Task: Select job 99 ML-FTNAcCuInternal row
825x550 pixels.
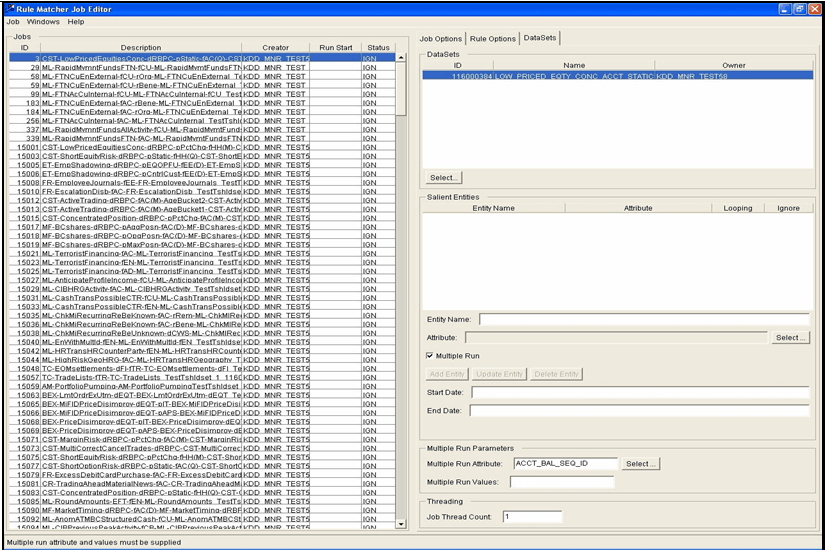Action: point(202,94)
